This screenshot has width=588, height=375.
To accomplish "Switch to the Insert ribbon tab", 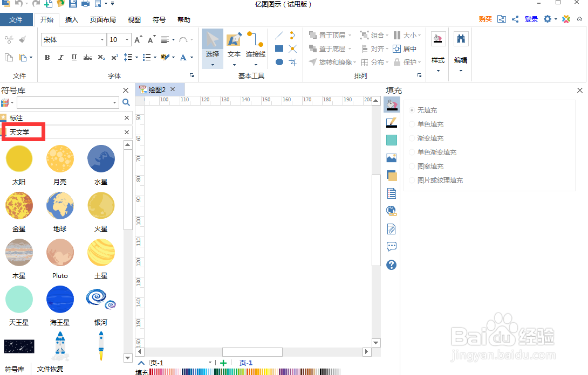I will pyautogui.click(x=71, y=19).
